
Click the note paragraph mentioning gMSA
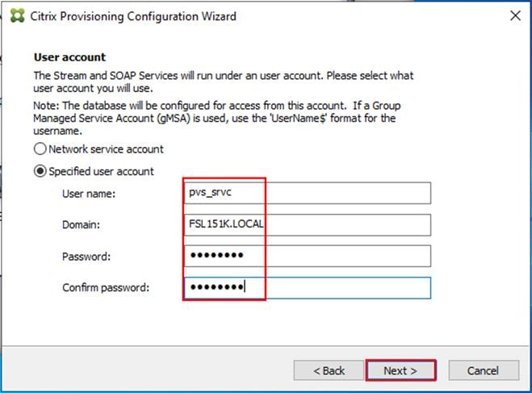(217, 118)
